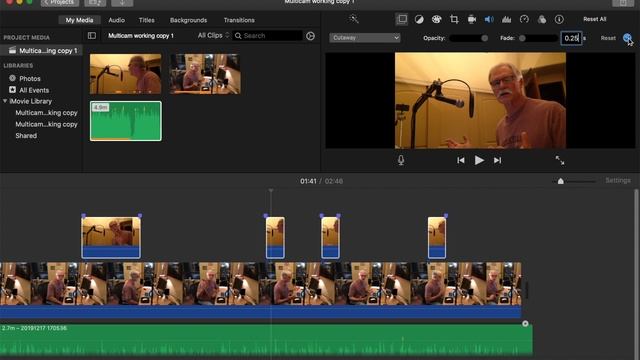
Task: Open the color correction palette tool
Action: pyautogui.click(x=436, y=19)
